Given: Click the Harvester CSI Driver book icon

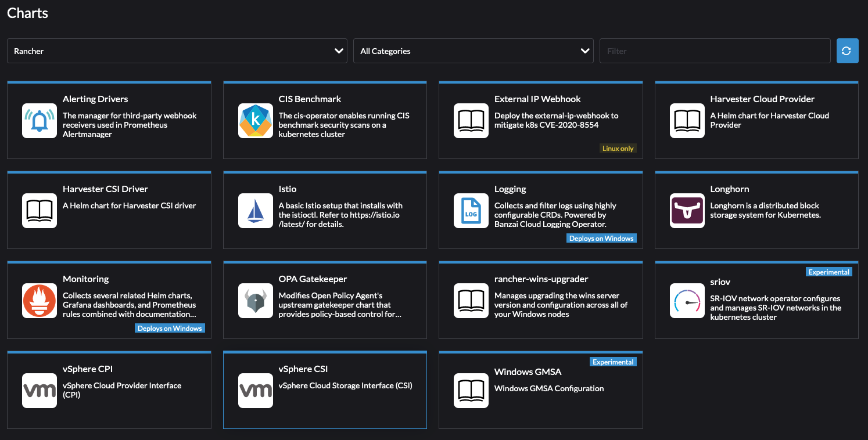Looking at the screenshot, I should click(x=39, y=210).
